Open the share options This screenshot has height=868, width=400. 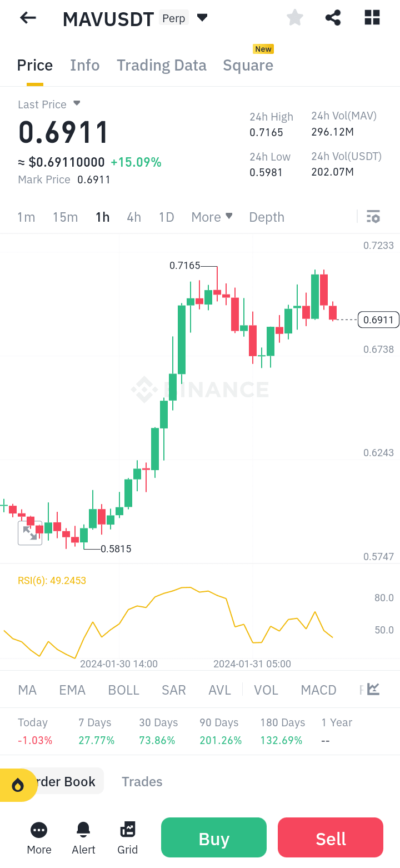tap(333, 17)
